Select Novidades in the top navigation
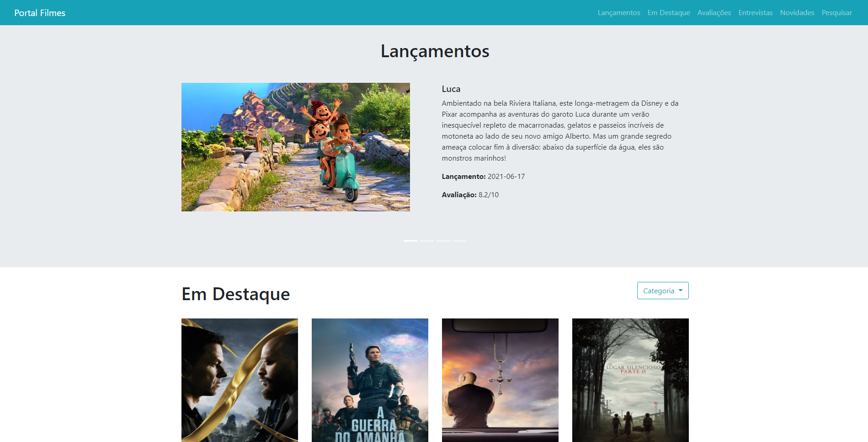868x442 pixels. click(797, 13)
